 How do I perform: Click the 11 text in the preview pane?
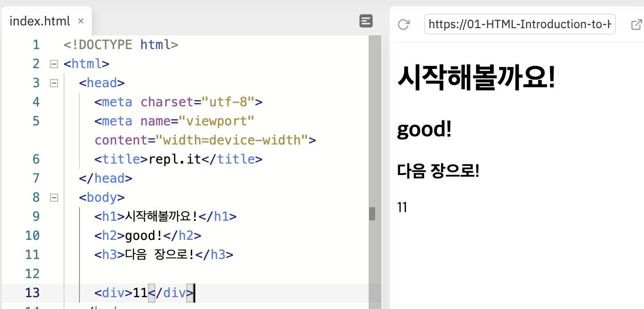pyautogui.click(x=401, y=207)
